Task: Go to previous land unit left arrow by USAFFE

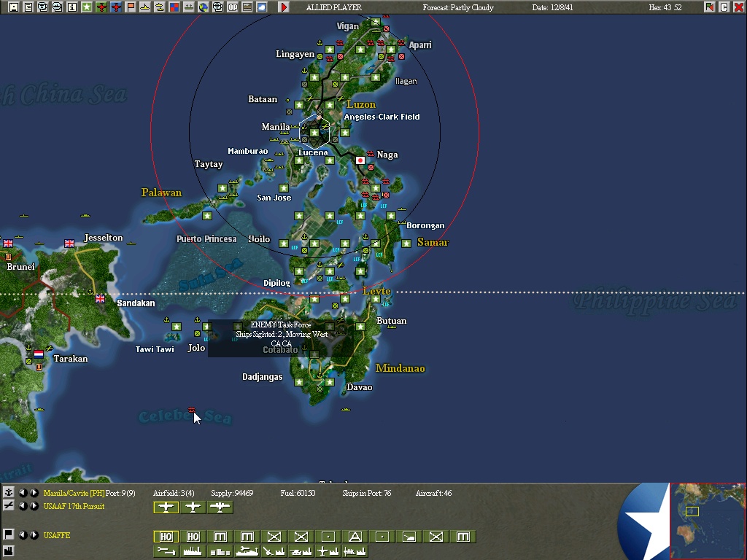Action: click(x=23, y=535)
